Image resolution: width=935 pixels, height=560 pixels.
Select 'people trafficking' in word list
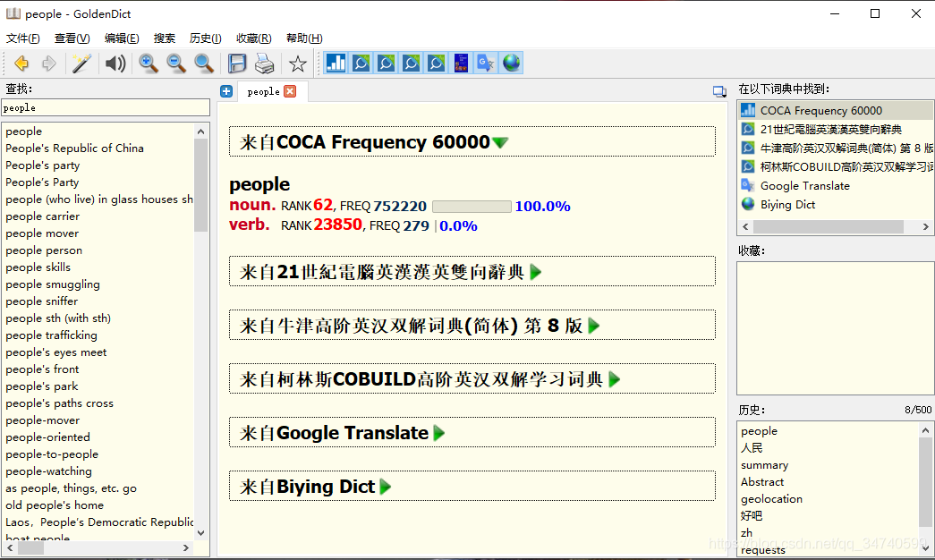click(x=51, y=335)
